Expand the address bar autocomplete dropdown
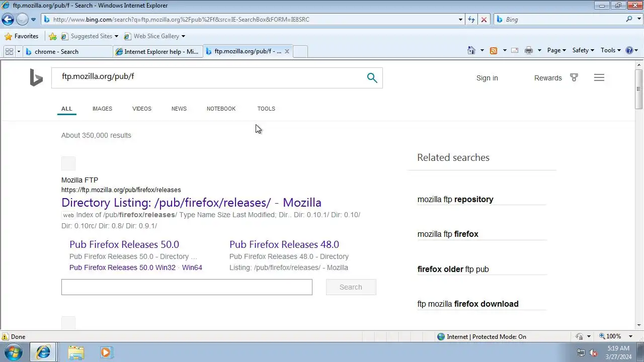Viewport: 644px width, 362px height. tap(460, 20)
